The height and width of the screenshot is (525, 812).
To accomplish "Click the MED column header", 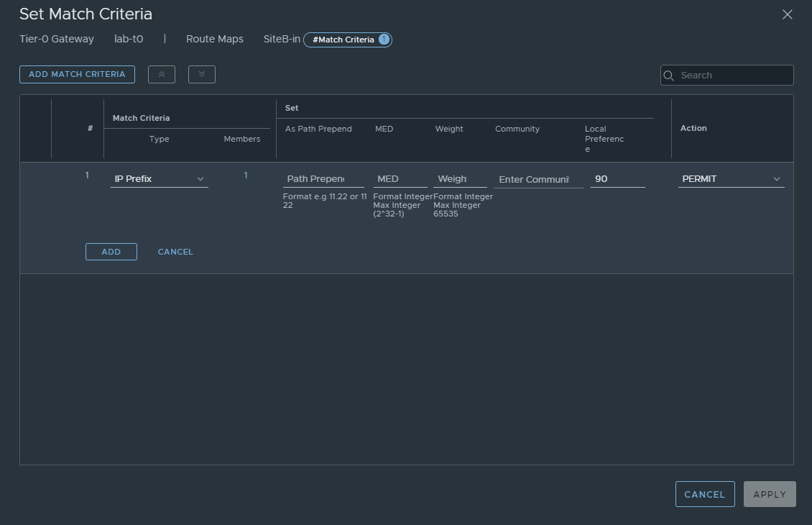I will [x=384, y=129].
